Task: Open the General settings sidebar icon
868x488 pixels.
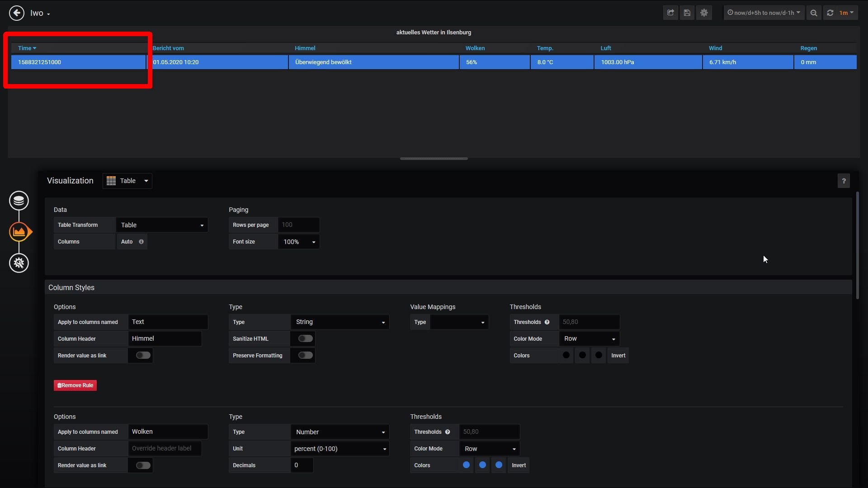Action: [x=19, y=263]
